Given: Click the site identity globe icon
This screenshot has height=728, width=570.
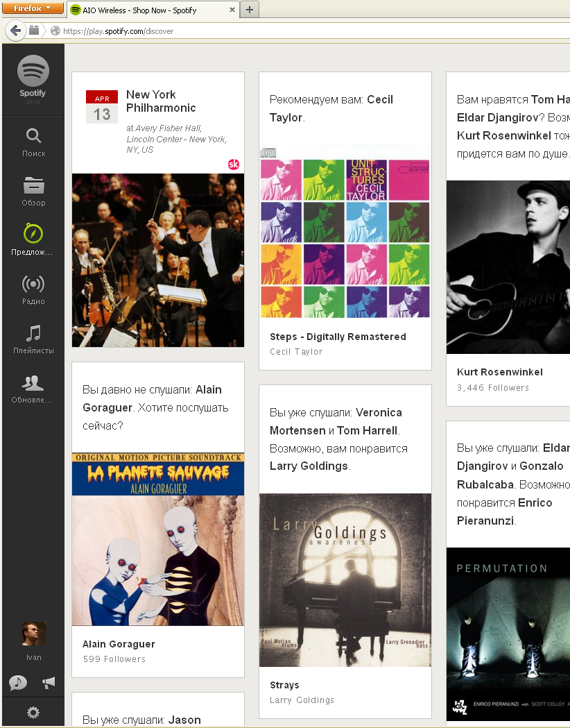Looking at the screenshot, I should pos(55,31).
